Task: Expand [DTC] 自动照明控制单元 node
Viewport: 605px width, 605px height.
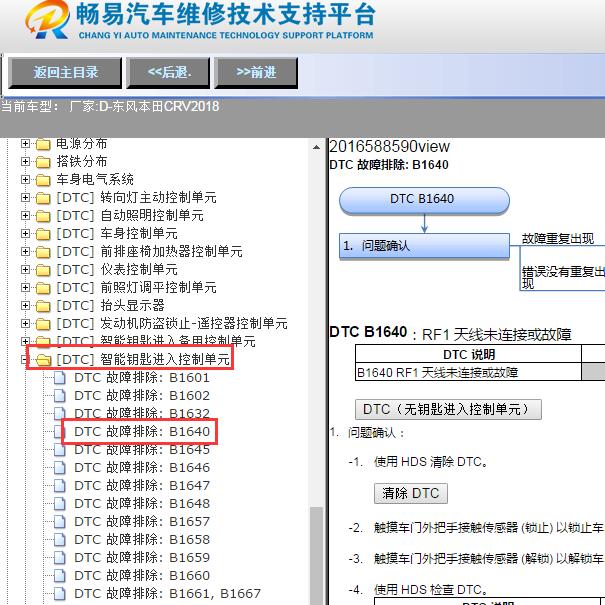Action: tap(25, 215)
